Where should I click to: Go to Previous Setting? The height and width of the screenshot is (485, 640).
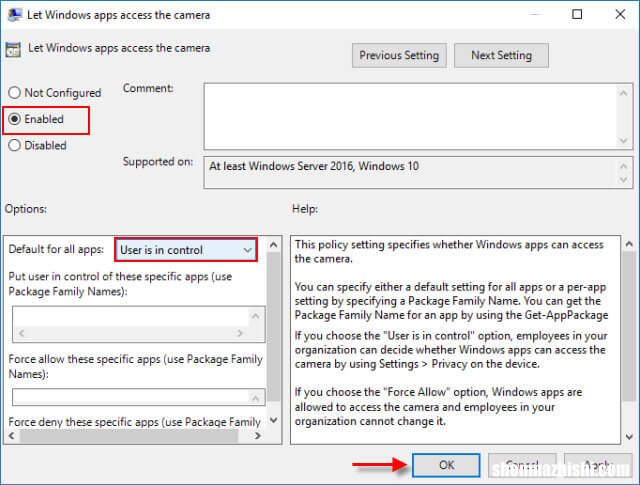(x=399, y=56)
